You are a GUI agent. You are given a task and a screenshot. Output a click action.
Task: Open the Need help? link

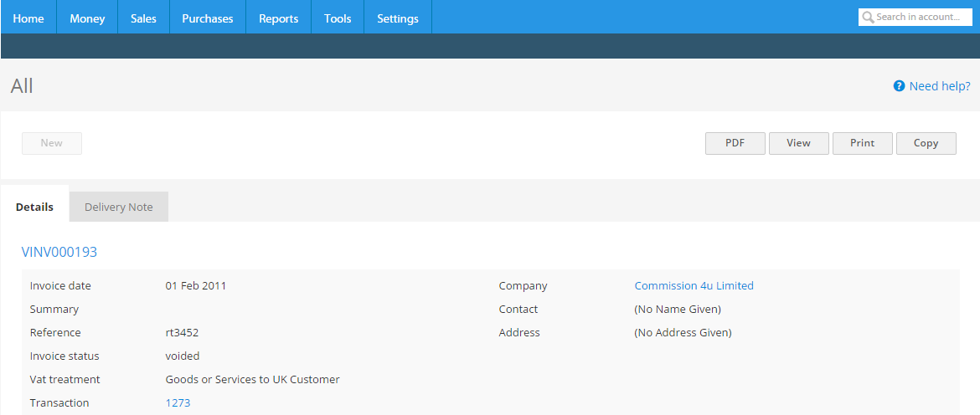[940, 85]
